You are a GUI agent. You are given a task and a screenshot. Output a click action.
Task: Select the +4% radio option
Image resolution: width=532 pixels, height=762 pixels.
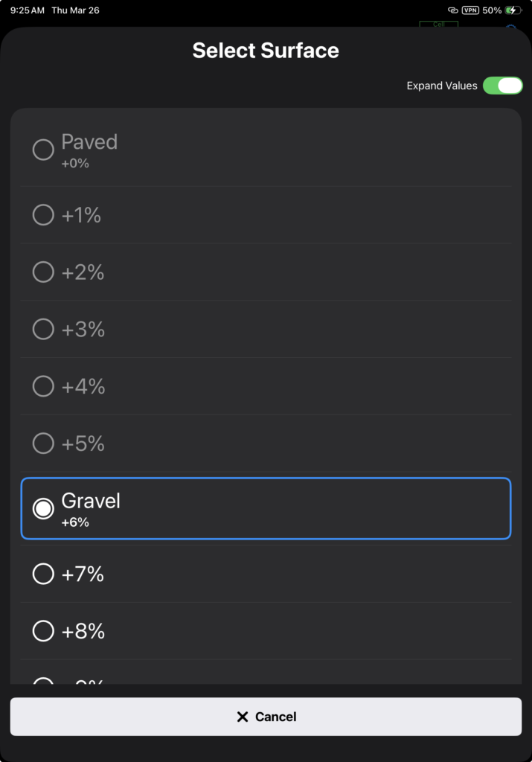click(43, 386)
